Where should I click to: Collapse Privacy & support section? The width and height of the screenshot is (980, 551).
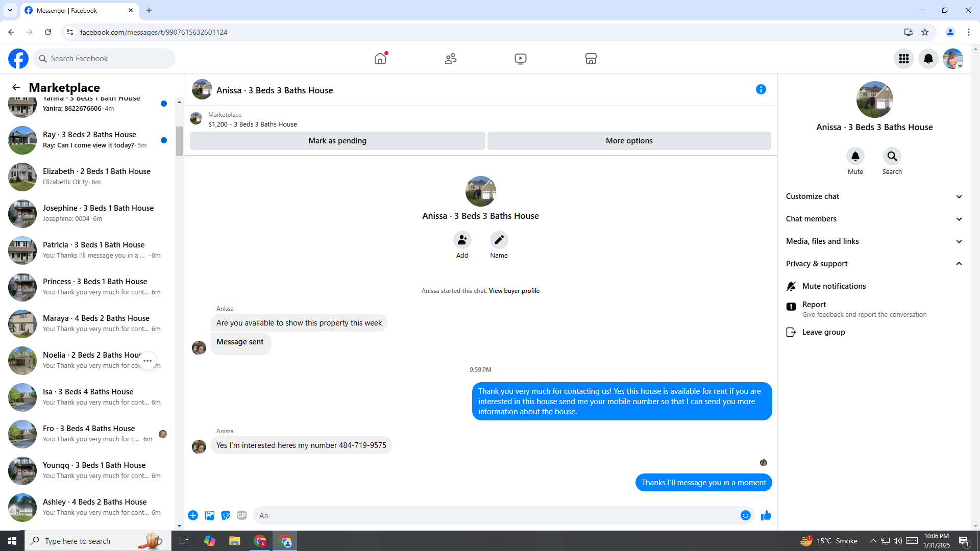[x=874, y=264]
